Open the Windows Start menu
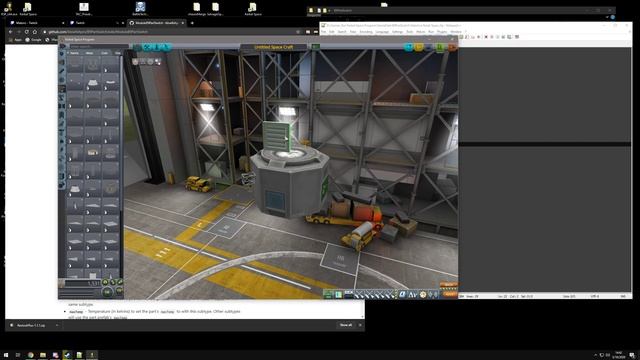Screen dimensions: 640x360 click(x=6, y=355)
